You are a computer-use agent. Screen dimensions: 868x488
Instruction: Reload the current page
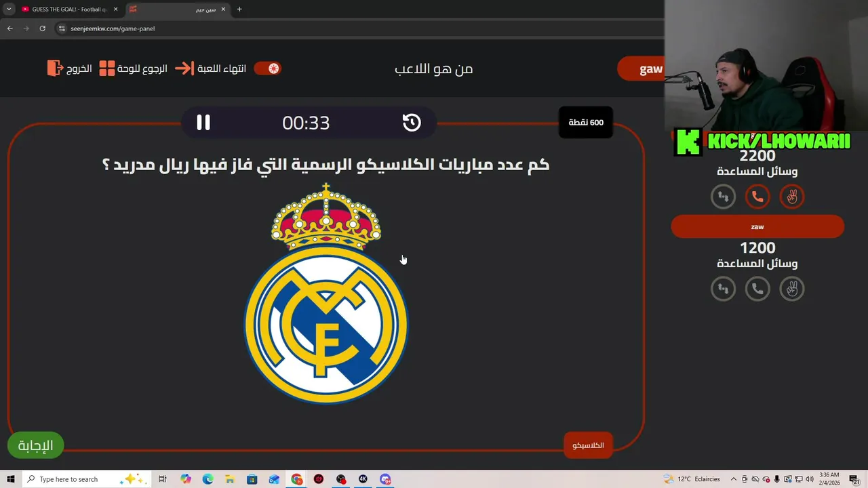coord(42,28)
